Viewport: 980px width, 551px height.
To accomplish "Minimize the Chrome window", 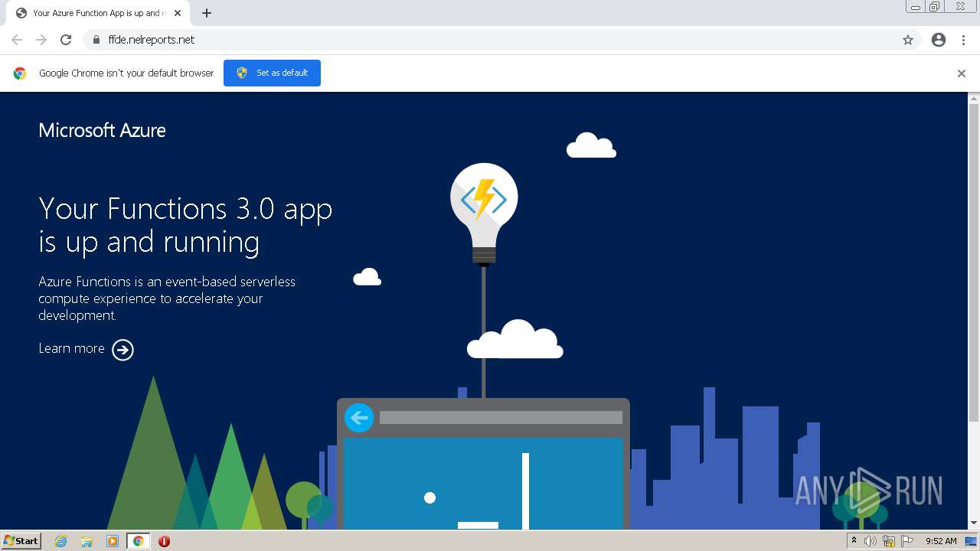I will (916, 7).
